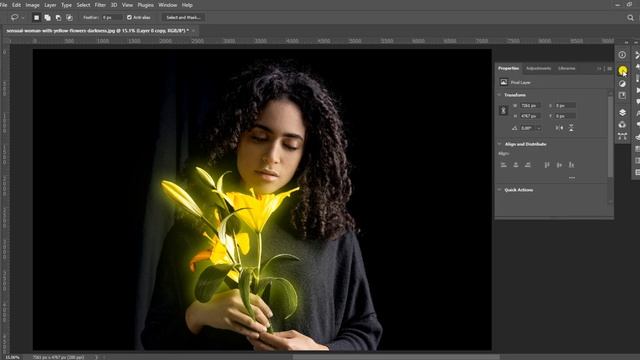This screenshot has height=360, width=640.
Task: Choose Subtract from selection mode
Action: click(58, 18)
